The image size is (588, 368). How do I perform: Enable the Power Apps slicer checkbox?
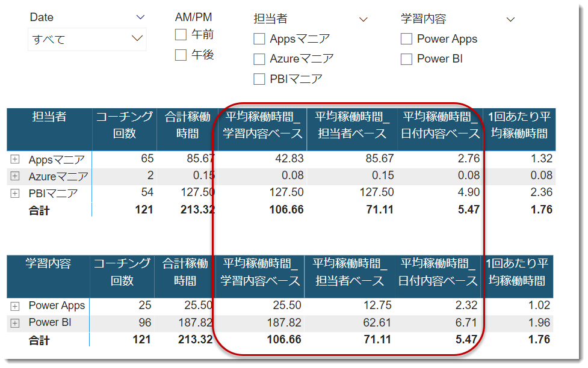point(406,39)
